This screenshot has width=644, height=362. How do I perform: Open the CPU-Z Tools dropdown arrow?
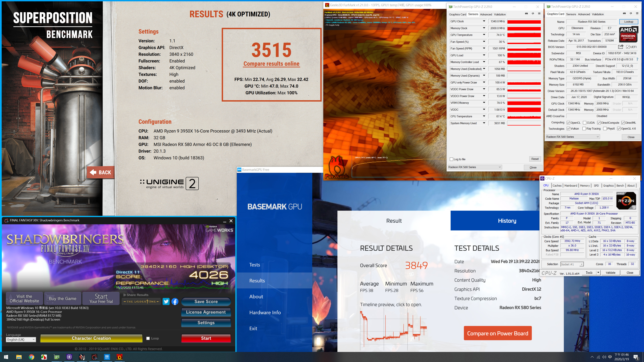pos(598,273)
